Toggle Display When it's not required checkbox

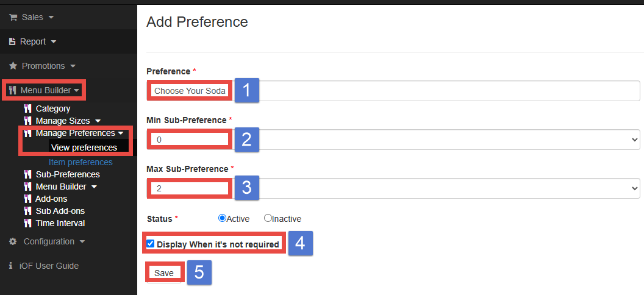[x=151, y=244]
